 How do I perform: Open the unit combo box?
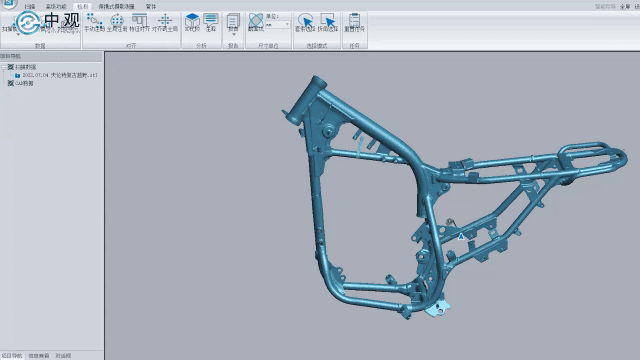click(278, 24)
